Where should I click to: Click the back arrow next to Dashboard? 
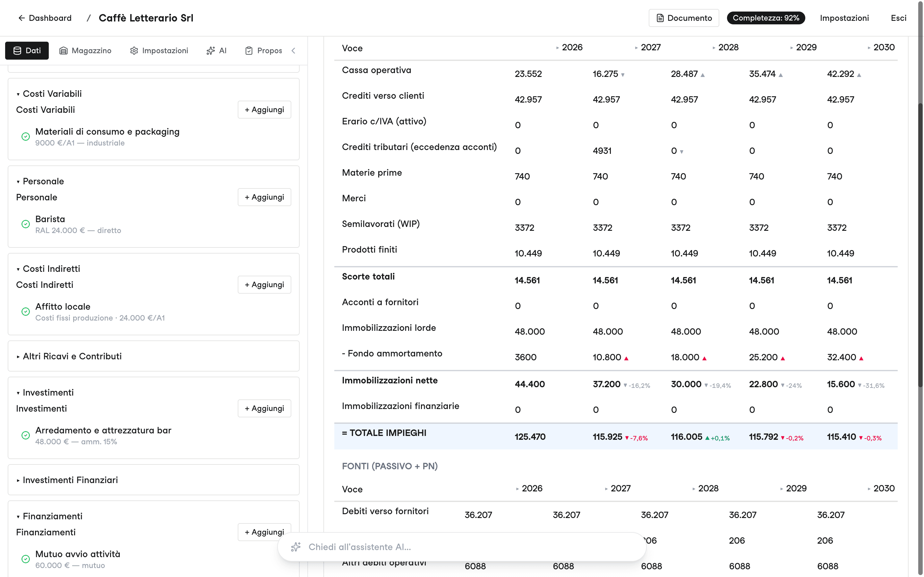(22, 18)
